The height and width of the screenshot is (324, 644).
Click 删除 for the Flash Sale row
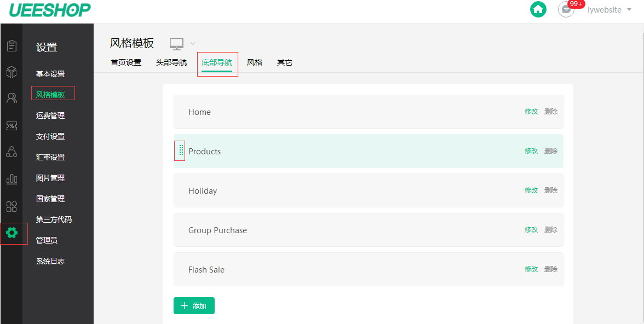pos(551,269)
